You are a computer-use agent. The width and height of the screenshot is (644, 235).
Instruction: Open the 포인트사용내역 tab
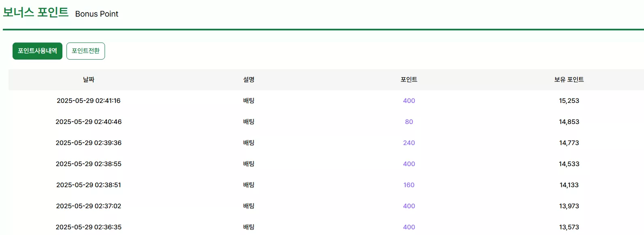[37, 51]
